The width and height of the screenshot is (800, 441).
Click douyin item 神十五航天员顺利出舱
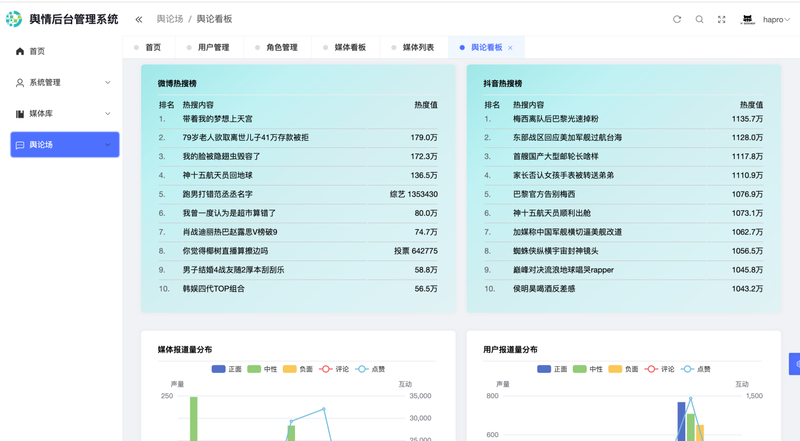[552, 213]
